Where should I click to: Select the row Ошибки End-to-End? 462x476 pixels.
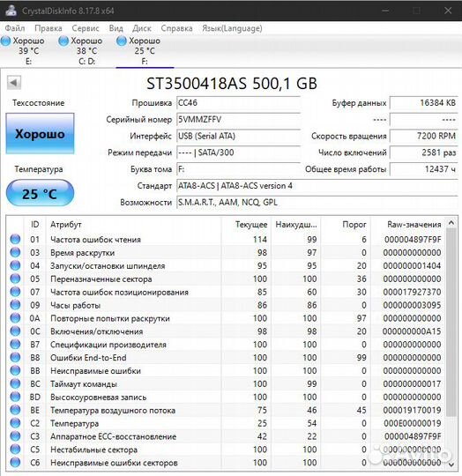click(x=226, y=357)
